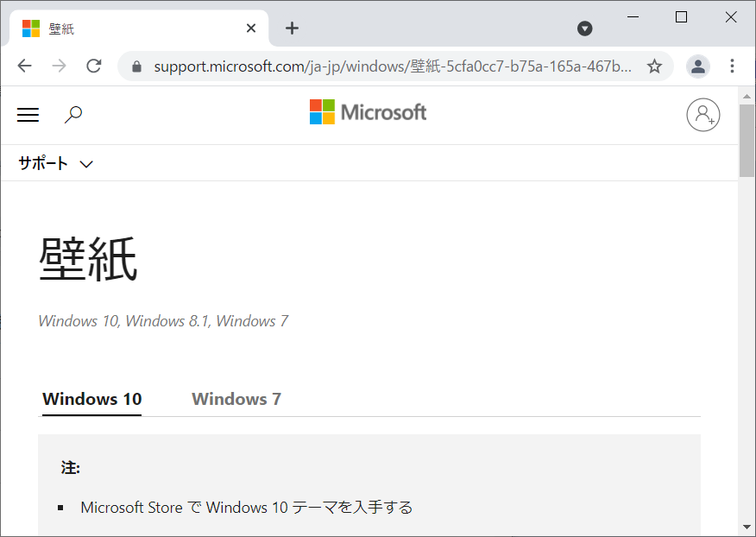756x537 pixels.
Task: Bookmark this page with star icon
Action: (x=654, y=66)
